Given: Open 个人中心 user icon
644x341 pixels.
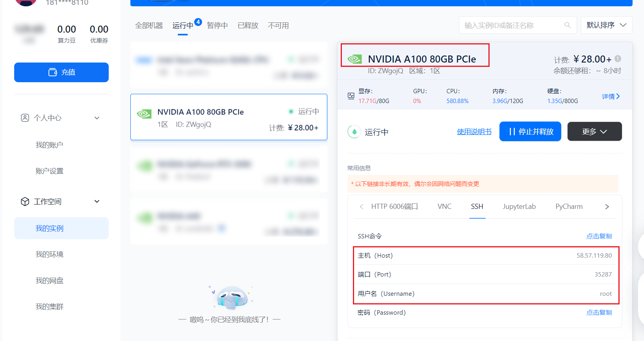Looking at the screenshot, I should pyautogui.click(x=25, y=118).
